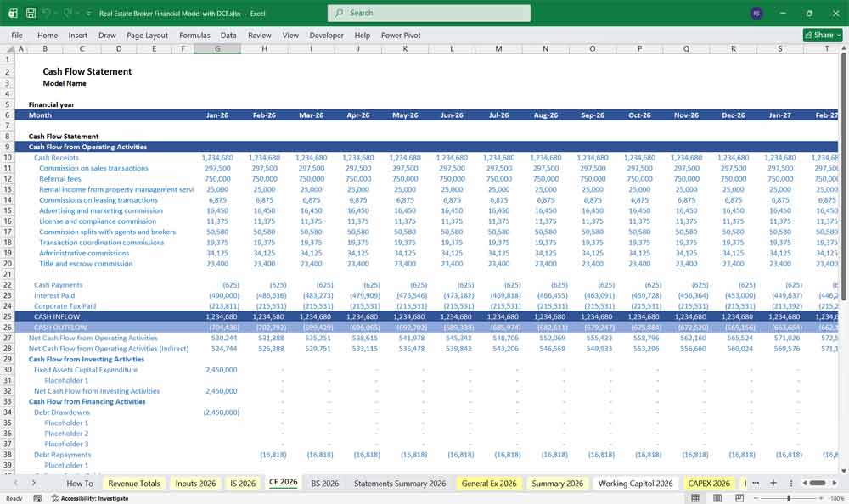The width and height of the screenshot is (849, 504).
Task: Click the Undo icon
Action: tap(45, 13)
